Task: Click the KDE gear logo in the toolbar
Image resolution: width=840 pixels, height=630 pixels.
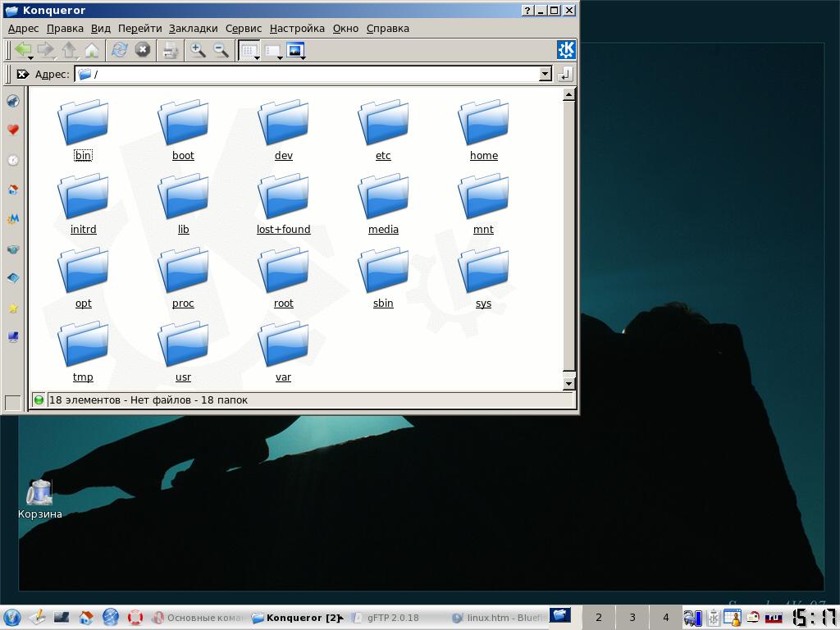Action: [566, 50]
